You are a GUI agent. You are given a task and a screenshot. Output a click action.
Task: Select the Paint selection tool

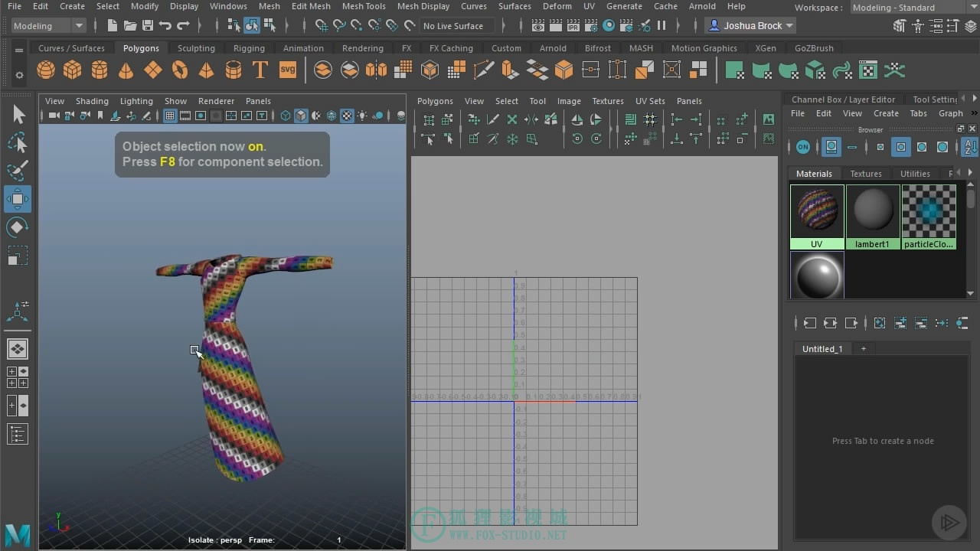click(18, 171)
